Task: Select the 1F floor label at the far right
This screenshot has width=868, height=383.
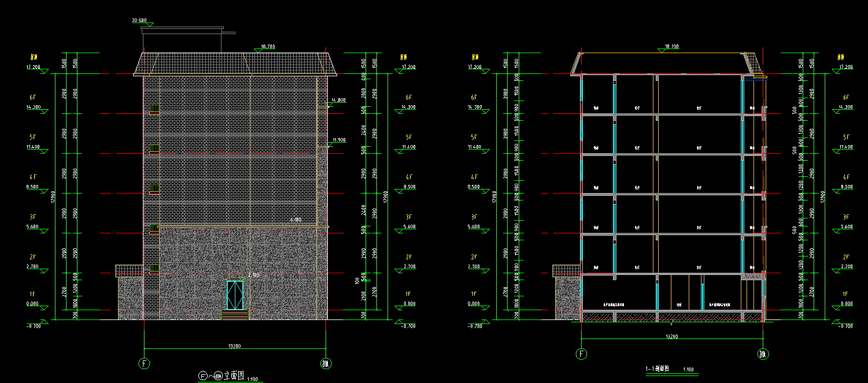Action: [x=846, y=294]
